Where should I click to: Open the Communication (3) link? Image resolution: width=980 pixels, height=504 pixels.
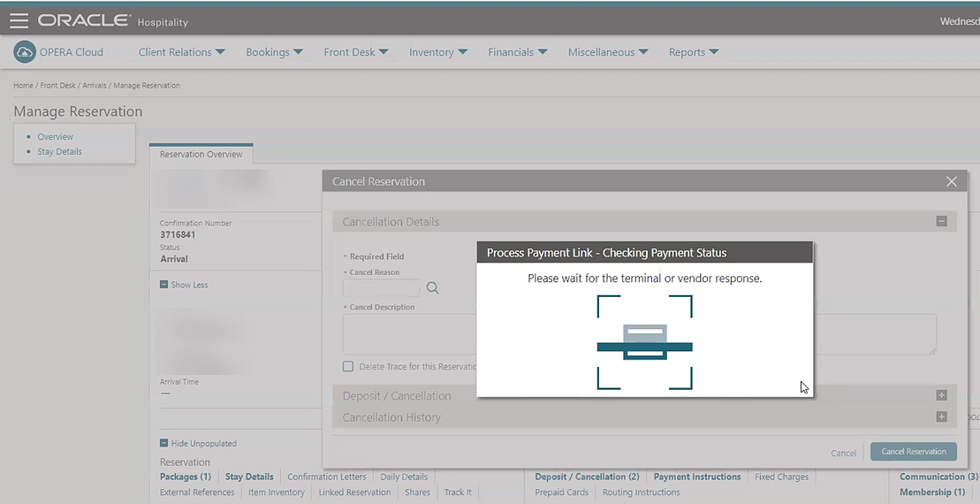pyautogui.click(x=938, y=477)
